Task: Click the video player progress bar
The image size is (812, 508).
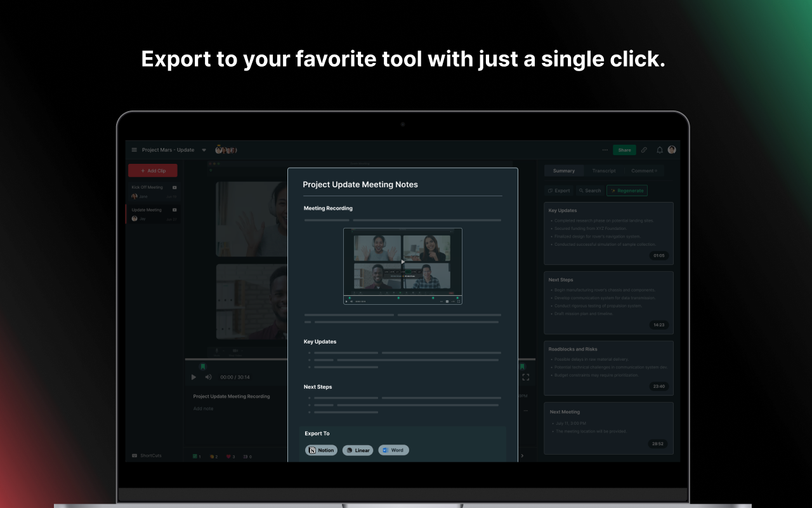Action: pyautogui.click(x=360, y=359)
